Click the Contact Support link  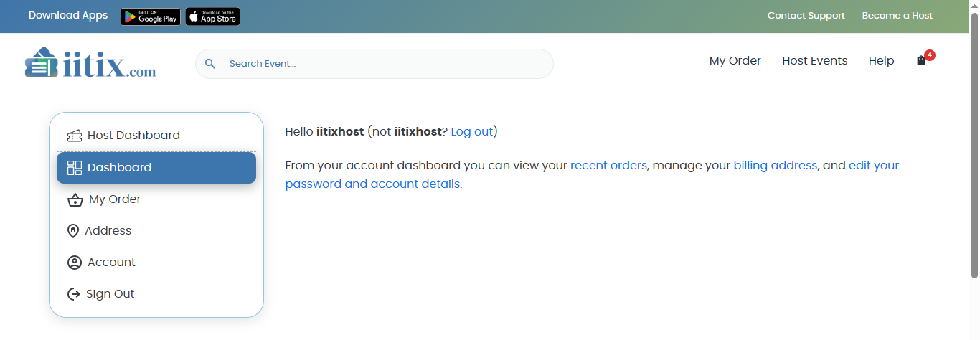click(806, 16)
